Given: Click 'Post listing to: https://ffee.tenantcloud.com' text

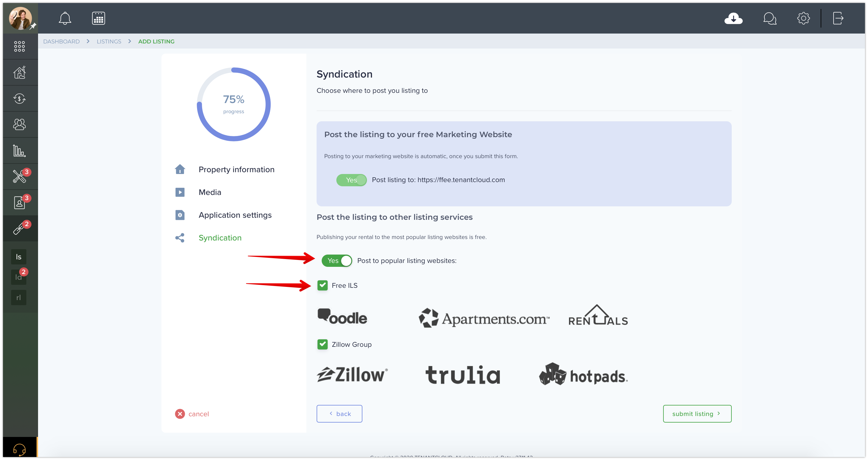Looking at the screenshot, I should click(438, 180).
